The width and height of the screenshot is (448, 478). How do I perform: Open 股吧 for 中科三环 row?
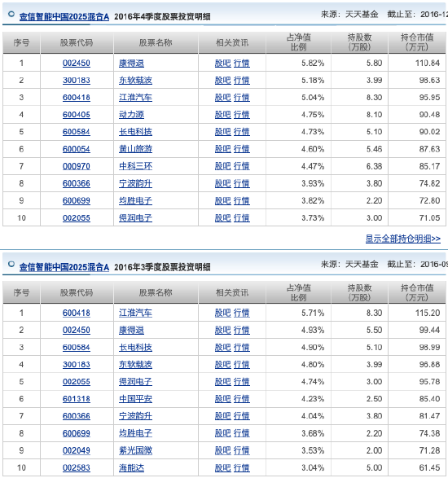(223, 166)
